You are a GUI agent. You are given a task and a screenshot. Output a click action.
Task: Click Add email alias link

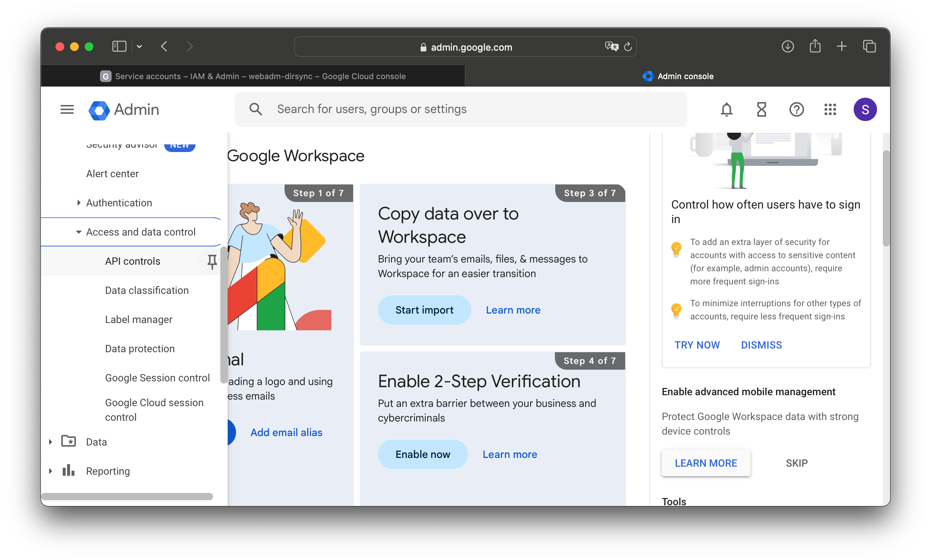tap(286, 432)
